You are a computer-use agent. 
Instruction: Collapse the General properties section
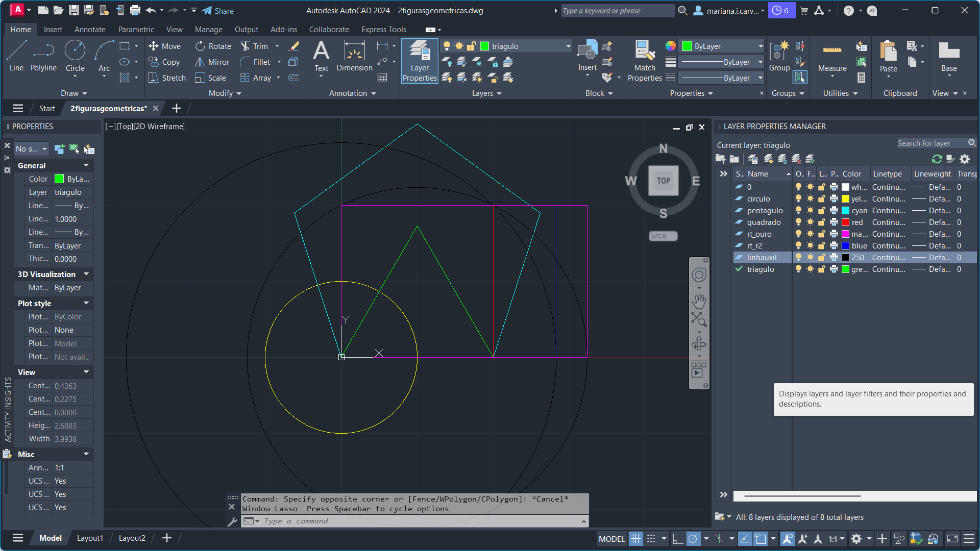point(86,165)
